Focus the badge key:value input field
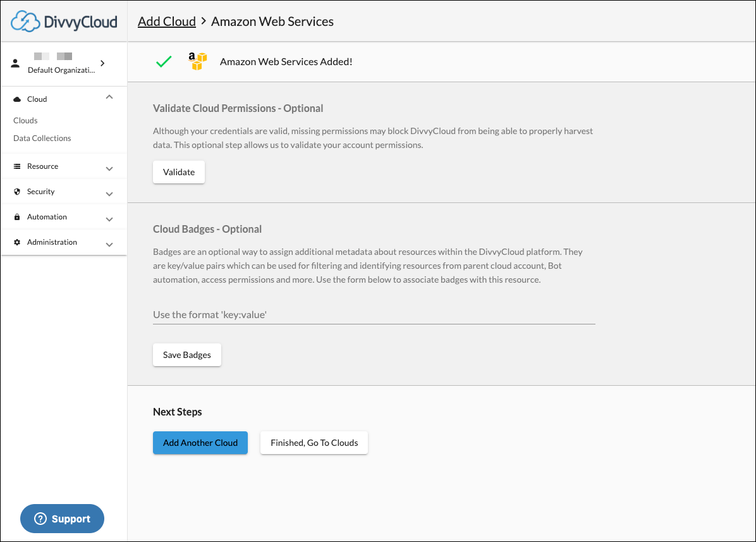Viewport: 756px width, 542px height. [374, 315]
